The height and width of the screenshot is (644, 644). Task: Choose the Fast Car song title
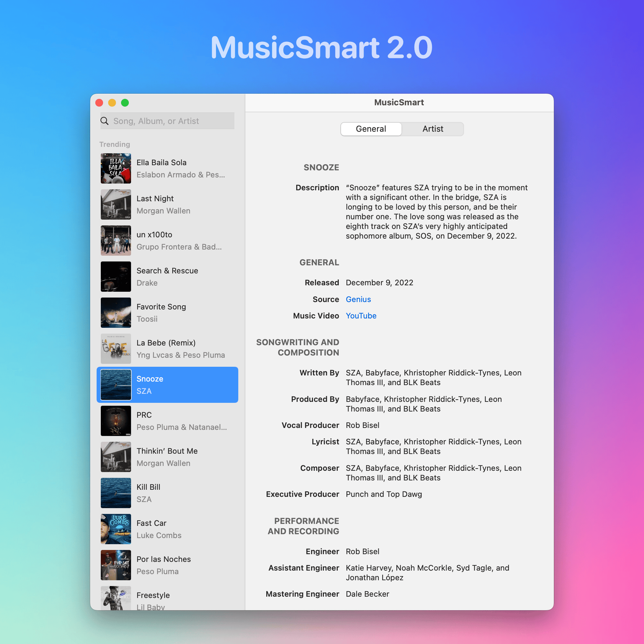click(151, 523)
